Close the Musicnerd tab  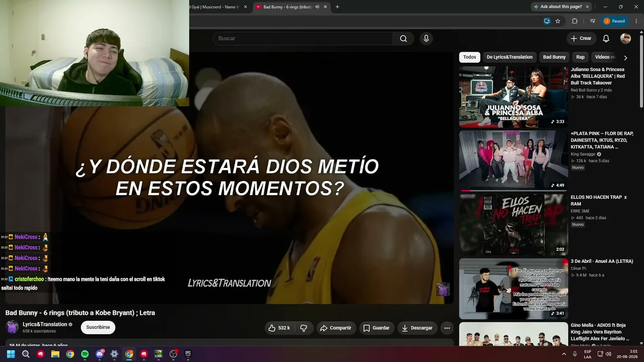(x=246, y=7)
